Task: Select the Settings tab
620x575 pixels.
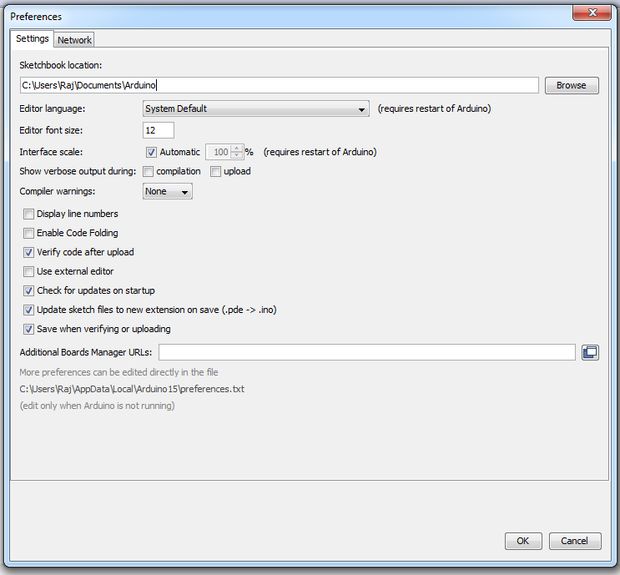Action: (x=32, y=39)
